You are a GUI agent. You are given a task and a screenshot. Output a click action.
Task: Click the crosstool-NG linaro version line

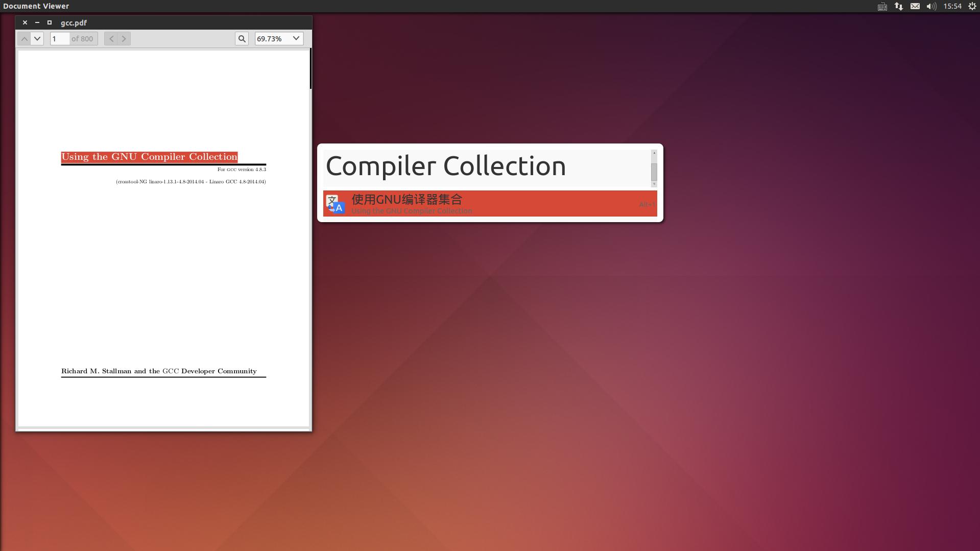(191, 182)
